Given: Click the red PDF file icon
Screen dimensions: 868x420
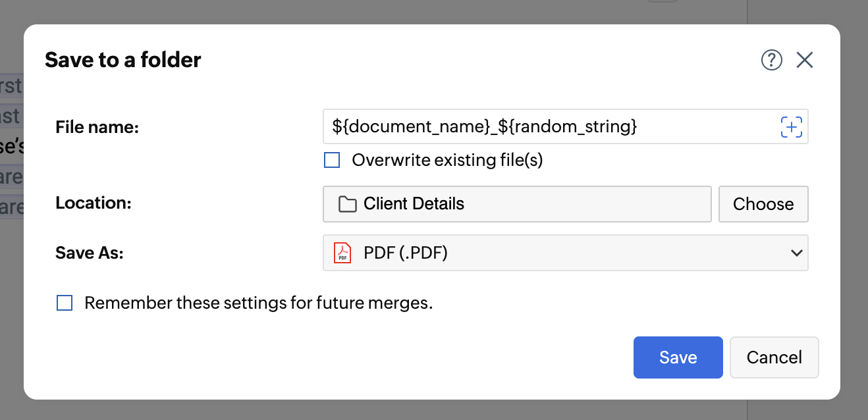Looking at the screenshot, I should (x=342, y=253).
